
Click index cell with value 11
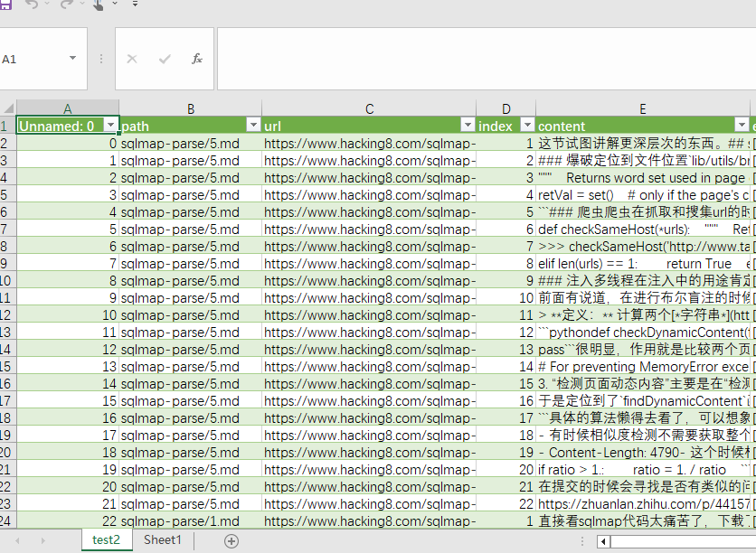506,315
